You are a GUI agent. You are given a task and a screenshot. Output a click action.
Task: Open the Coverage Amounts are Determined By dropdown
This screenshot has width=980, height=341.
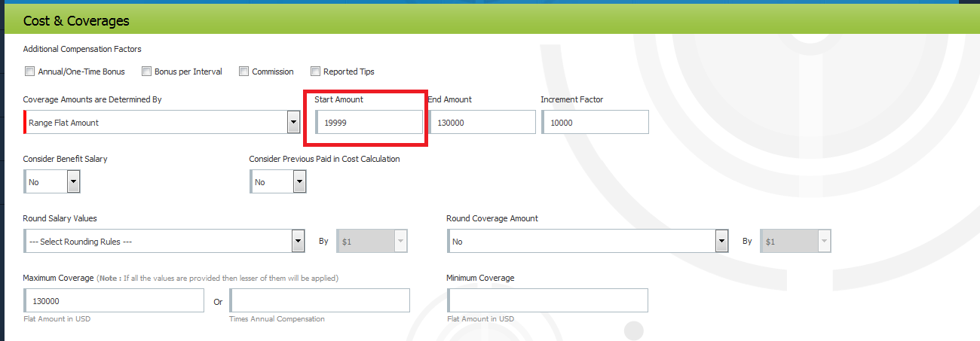(293, 122)
